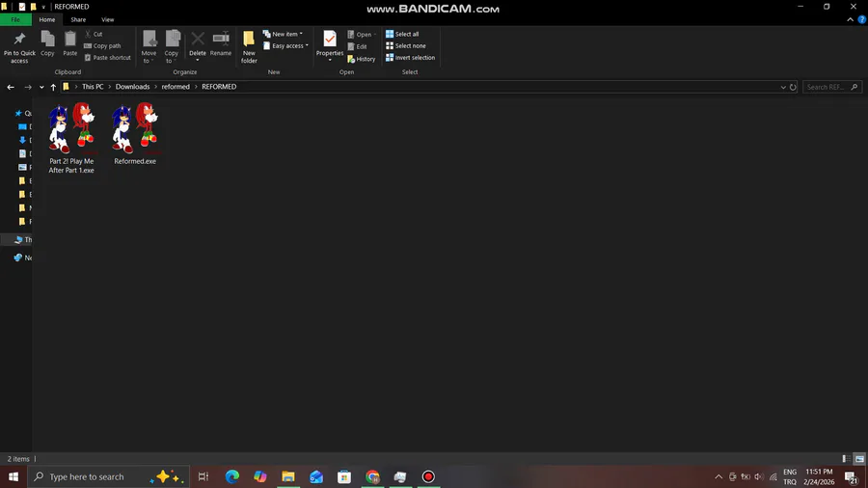868x488 pixels.
Task: Click Edit in the Open group
Action: pyautogui.click(x=358, y=46)
